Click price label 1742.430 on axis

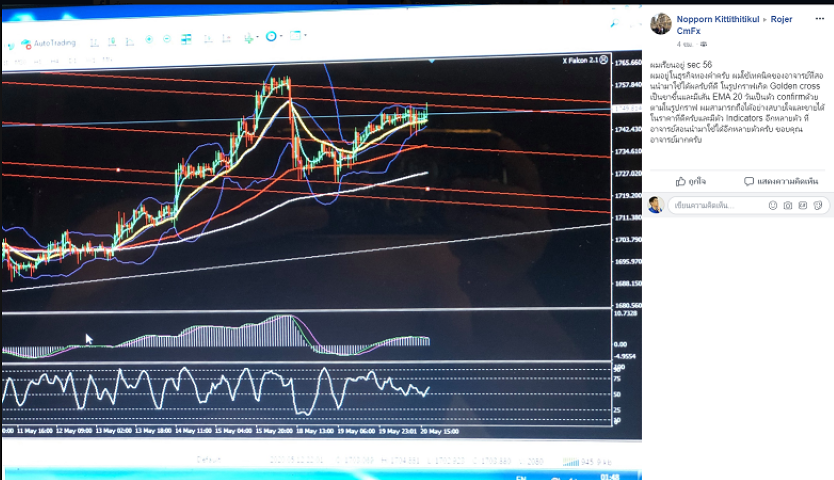[628, 129]
